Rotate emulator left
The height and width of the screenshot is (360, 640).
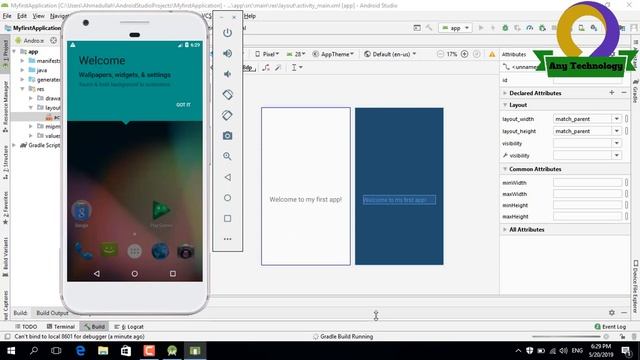point(227,95)
